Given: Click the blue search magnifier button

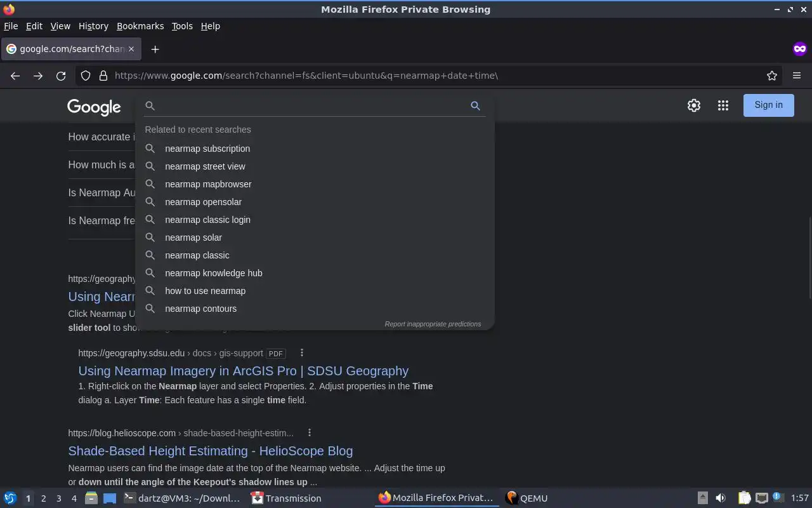Looking at the screenshot, I should [475, 106].
